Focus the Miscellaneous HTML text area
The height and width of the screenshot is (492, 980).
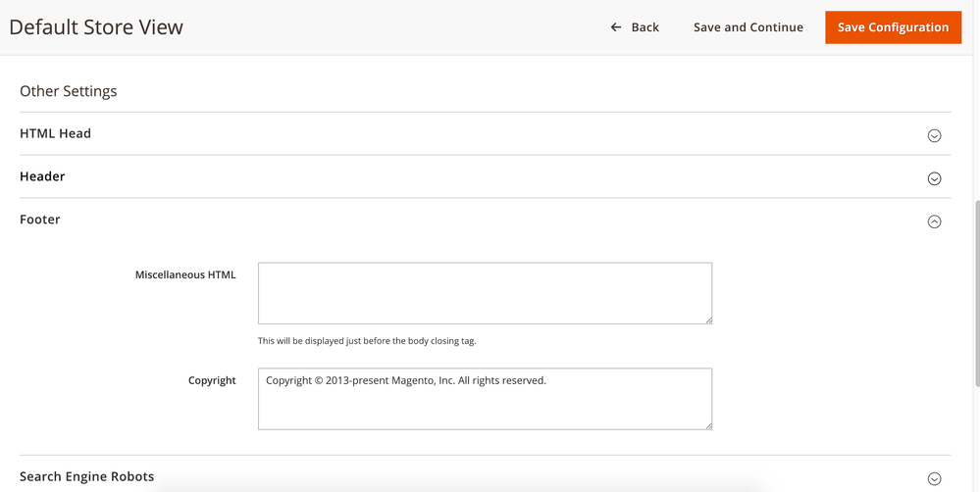pos(484,292)
